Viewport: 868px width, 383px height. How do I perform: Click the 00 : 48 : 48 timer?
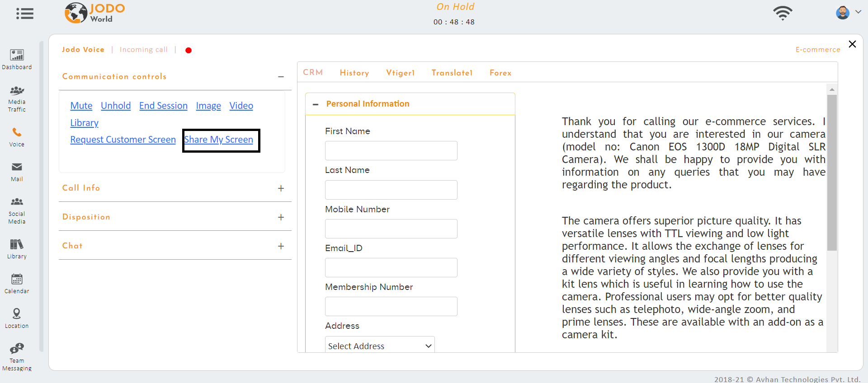[x=454, y=22]
